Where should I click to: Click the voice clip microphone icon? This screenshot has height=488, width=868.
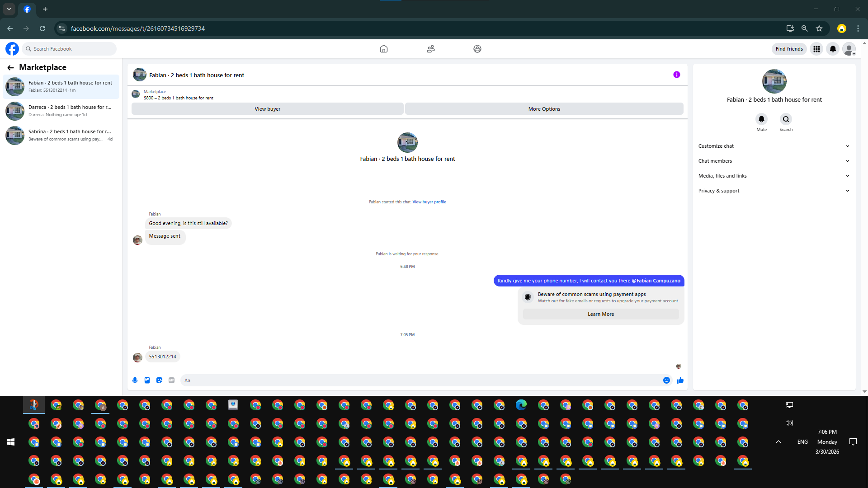(135, 380)
